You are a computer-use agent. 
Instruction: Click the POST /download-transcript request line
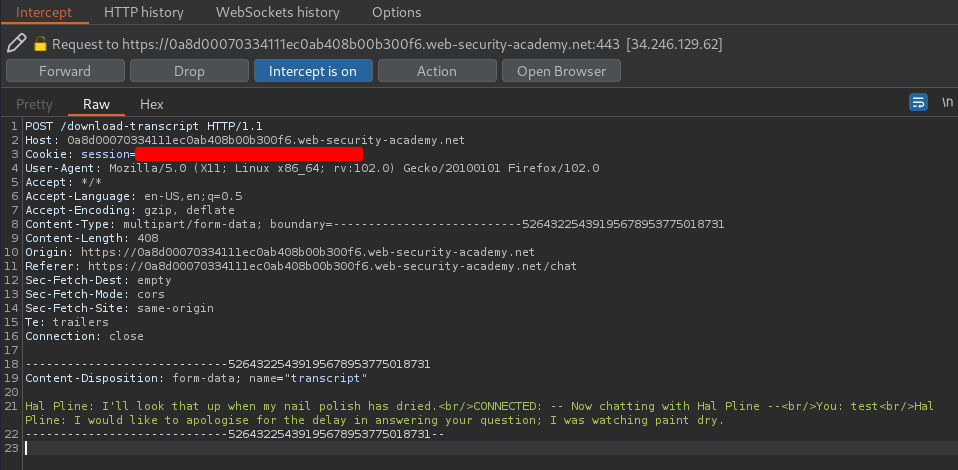pyautogui.click(x=144, y=127)
